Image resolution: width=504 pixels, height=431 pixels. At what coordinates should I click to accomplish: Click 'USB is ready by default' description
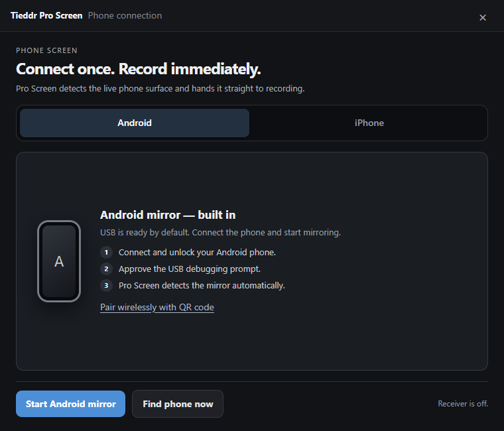pyautogui.click(x=220, y=232)
